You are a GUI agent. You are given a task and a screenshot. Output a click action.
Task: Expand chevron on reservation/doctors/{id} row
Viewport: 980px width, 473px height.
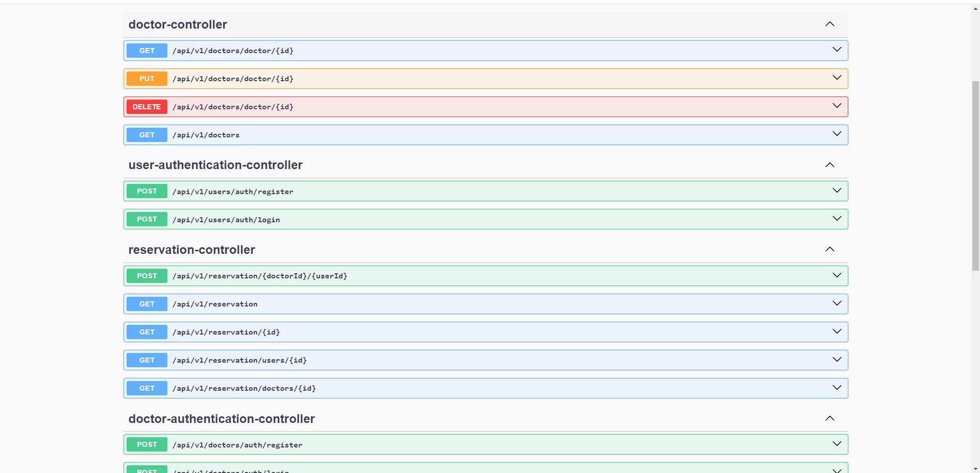(837, 388)
